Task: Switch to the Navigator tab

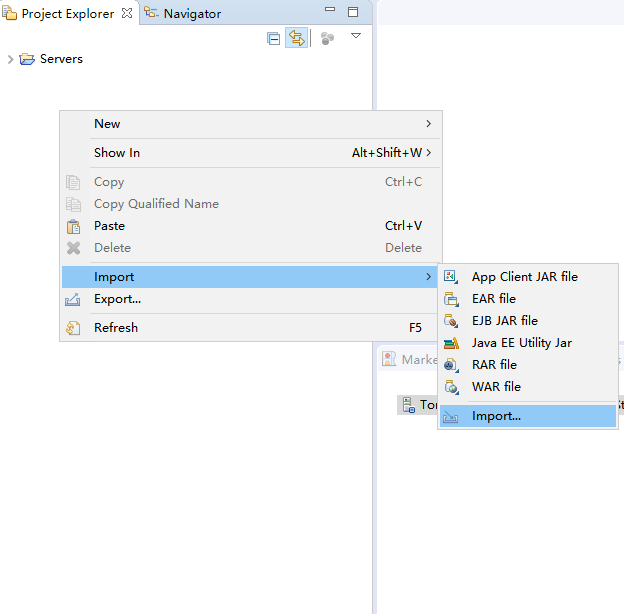Action: 191,14
